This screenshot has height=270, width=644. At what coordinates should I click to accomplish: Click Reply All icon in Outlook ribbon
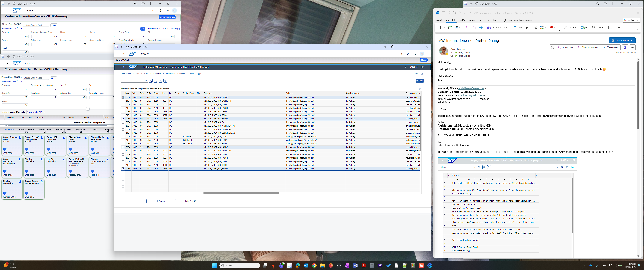(474, 28)
